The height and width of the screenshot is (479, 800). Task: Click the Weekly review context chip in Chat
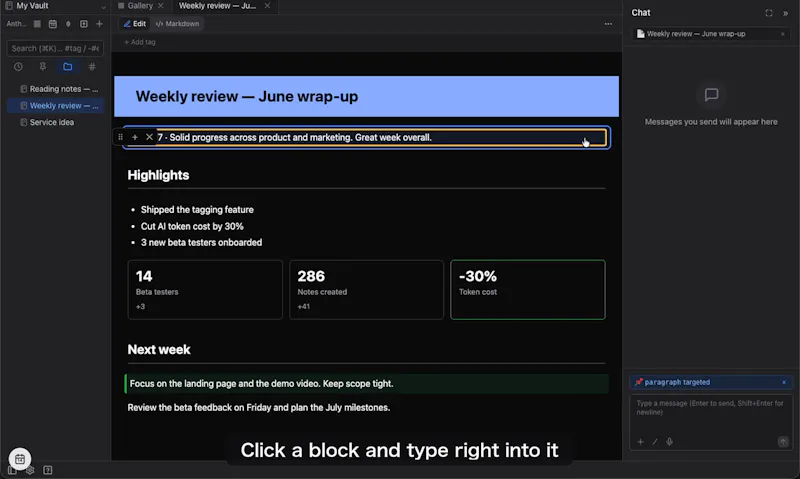tap(710, 34)
